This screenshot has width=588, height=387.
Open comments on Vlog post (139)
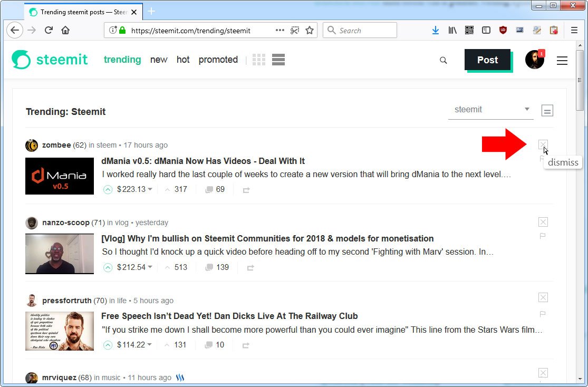(217, 267)
